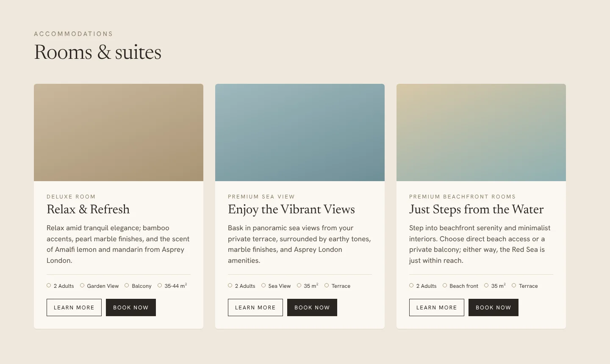Select the "Relax & Refresh" card title
This screenshot has height=364, width=610.
[x=88, y=209]
